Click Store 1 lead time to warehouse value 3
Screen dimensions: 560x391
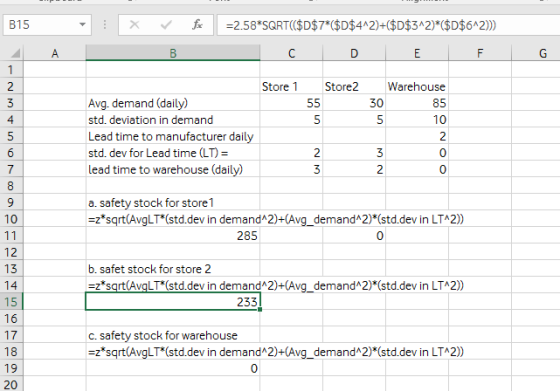[x=291, y=169]
